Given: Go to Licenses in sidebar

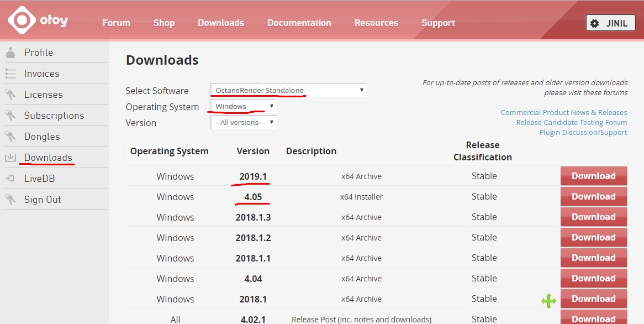Looking at the screenshot, I should [x=44, y=95].
